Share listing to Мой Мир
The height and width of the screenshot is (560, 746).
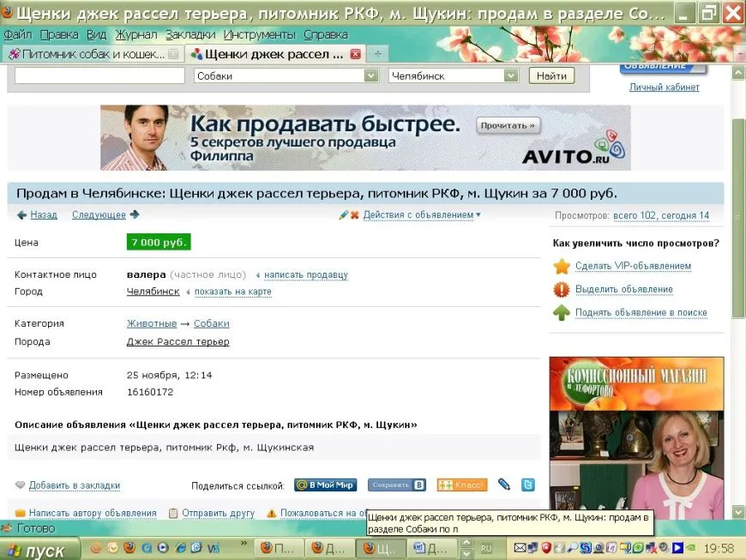[x=326, y=485]
